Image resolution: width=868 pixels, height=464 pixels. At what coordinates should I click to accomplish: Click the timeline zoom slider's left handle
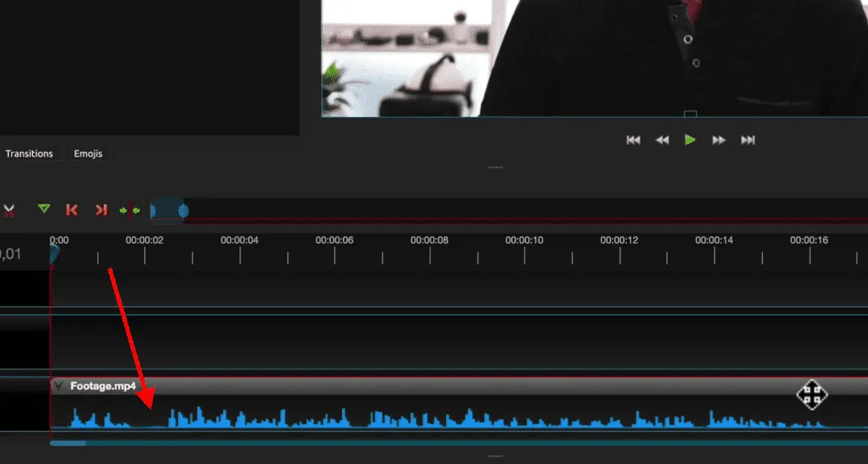[153, 210]
